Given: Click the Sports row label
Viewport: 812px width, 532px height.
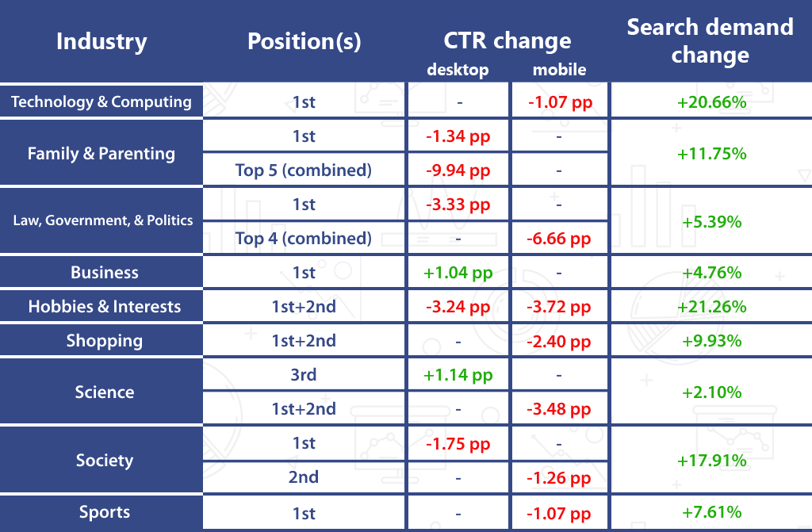Looking at the screenshot, I should [104, 512].
